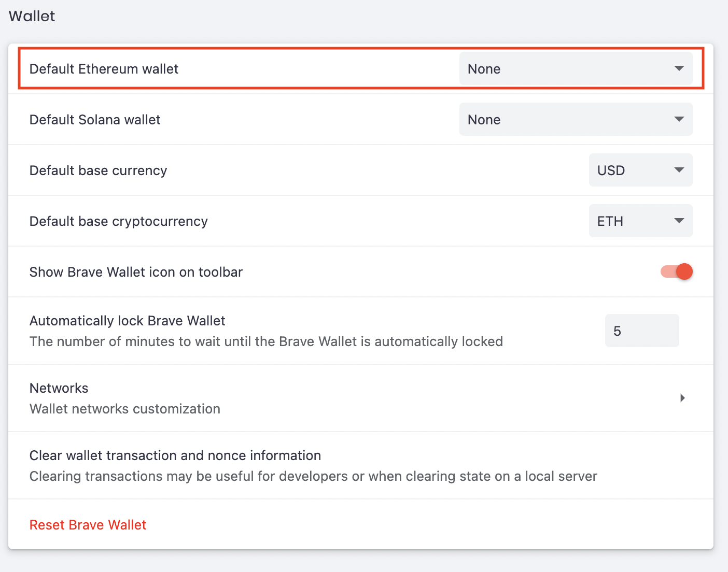
Task: Click the right arrow icon beside Networks
Action: click(682, 398)
